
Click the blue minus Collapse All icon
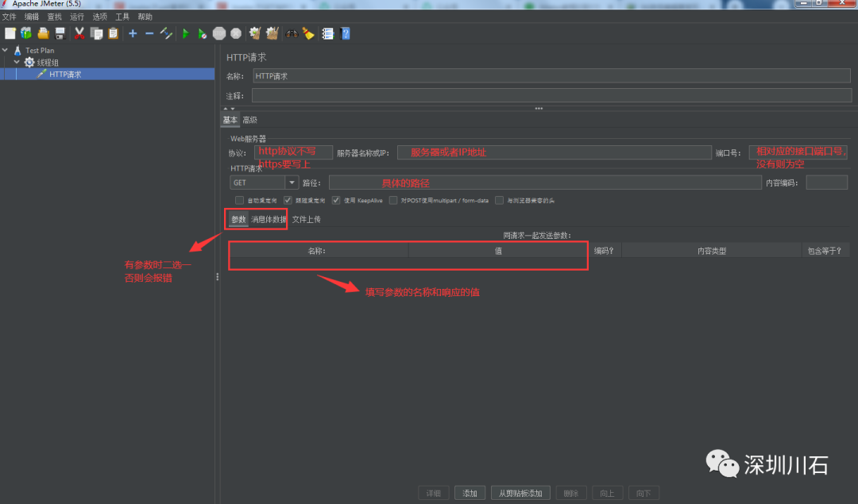(x=149, y=33)
